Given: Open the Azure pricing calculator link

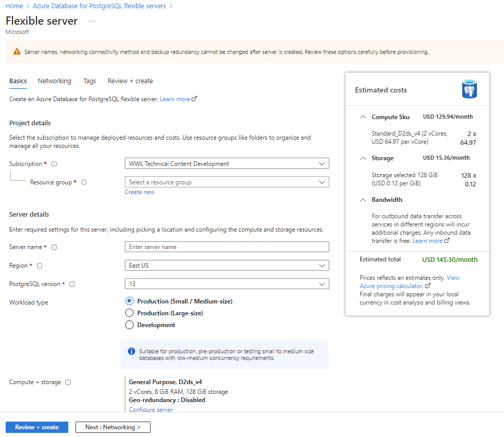Looking at the screenshot, I should tap(393, 286).
